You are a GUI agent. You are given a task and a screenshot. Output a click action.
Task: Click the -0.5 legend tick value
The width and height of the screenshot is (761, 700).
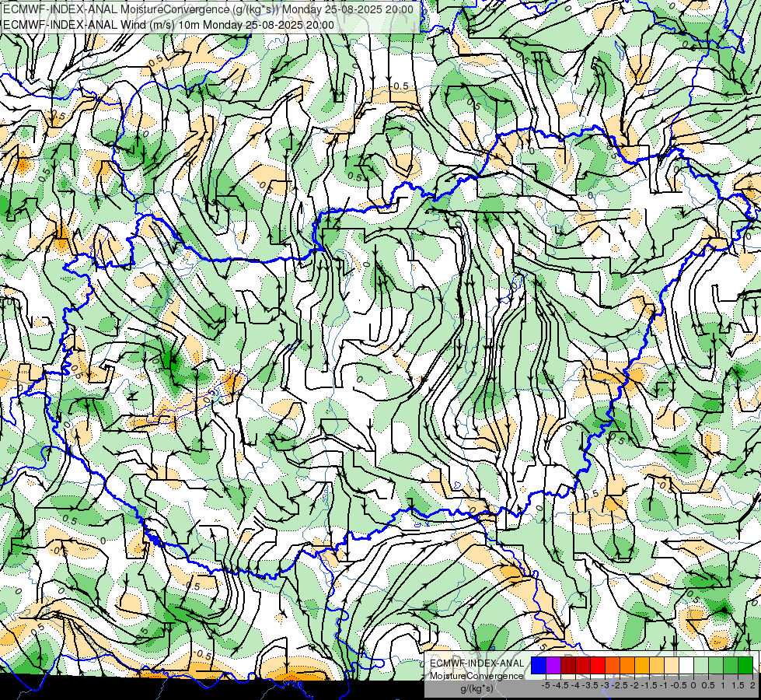tap(679, 685)
